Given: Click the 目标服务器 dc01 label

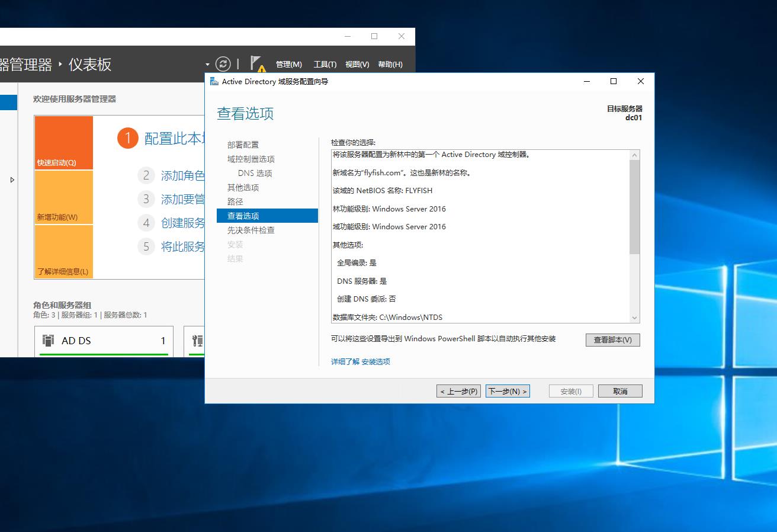Looking at the screenshot, I should point(625,113).
